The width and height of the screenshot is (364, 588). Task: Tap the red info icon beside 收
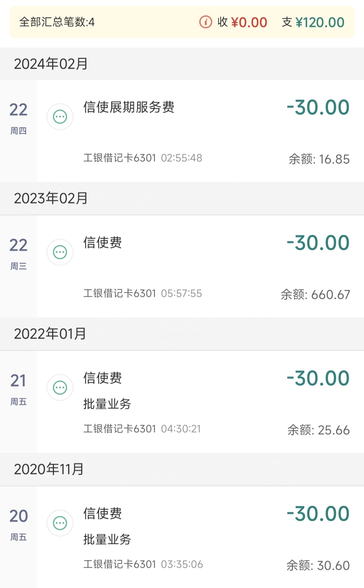[206, 22]
